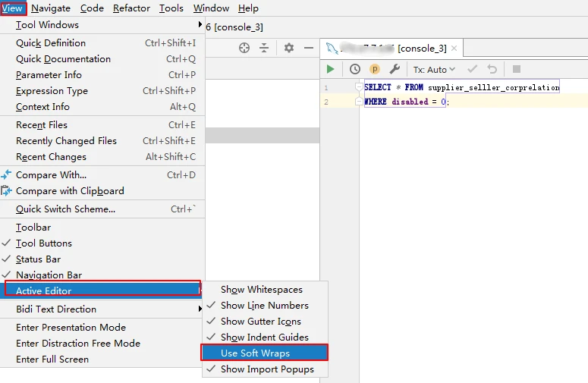Choose Parameter Info from View menu
The image size is (588, 383).
(x=102, y=75)
